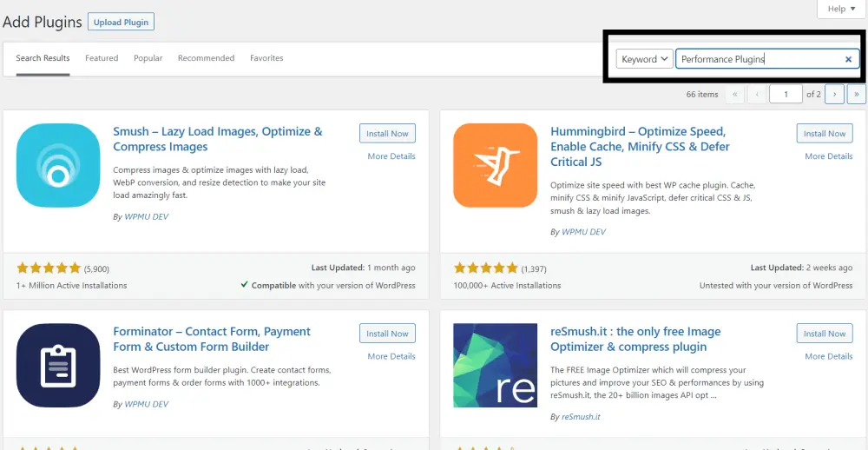Open the Smush plugin title link
This screenshot has height=450, width=868.
click(x=218, y=139)
